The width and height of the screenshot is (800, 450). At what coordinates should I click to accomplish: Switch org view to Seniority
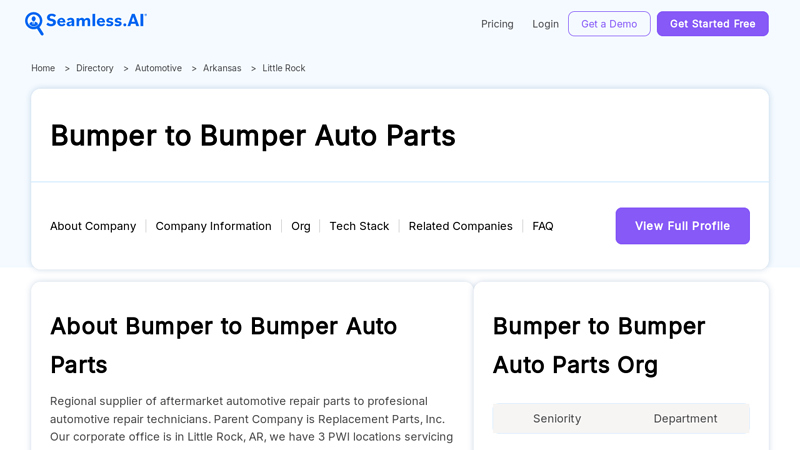557,418
